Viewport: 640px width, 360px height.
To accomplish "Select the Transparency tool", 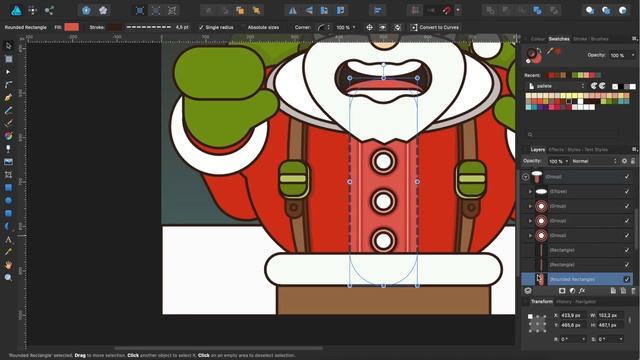I will click(x=8, y=149).
